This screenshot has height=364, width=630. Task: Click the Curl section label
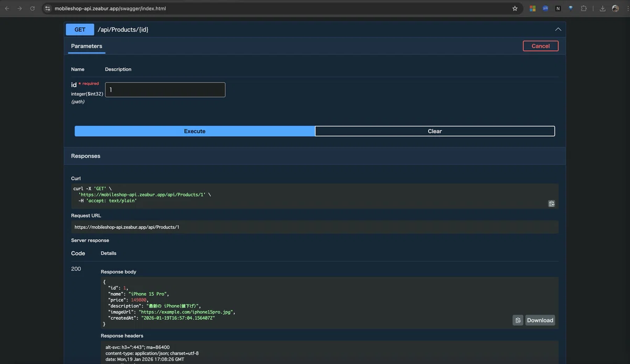(76, 178)
